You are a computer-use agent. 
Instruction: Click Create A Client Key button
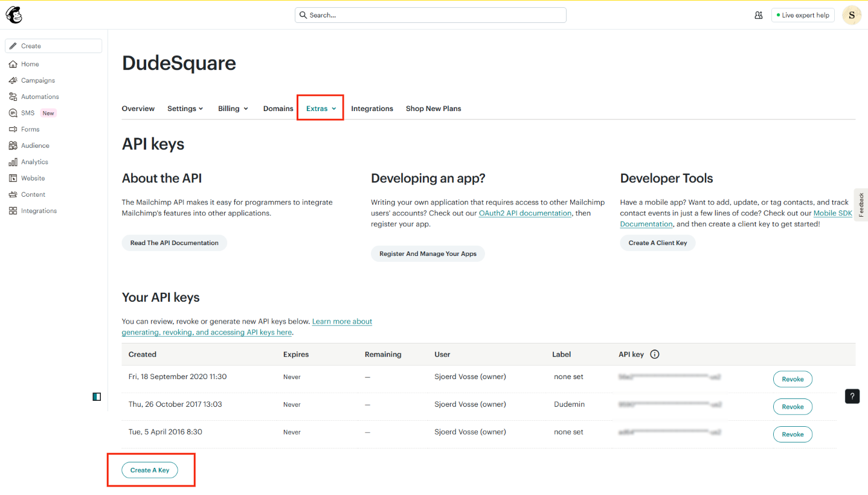[x=658, y=243]
